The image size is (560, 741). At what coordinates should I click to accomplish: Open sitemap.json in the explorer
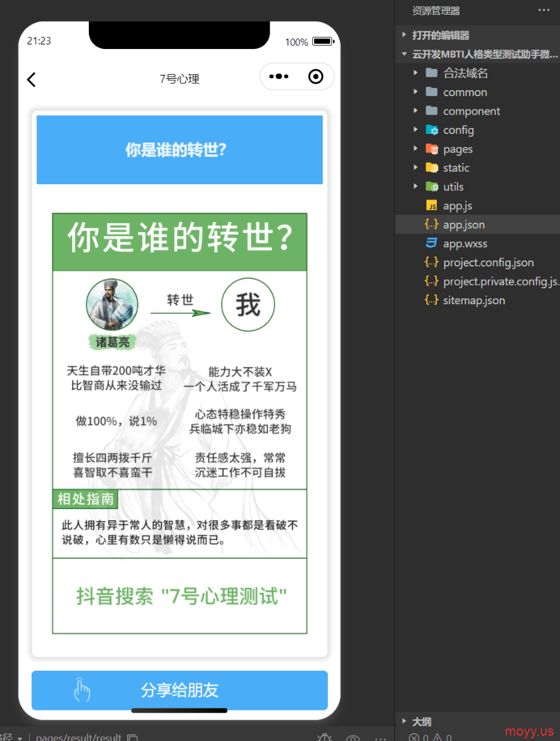[474, 300]
